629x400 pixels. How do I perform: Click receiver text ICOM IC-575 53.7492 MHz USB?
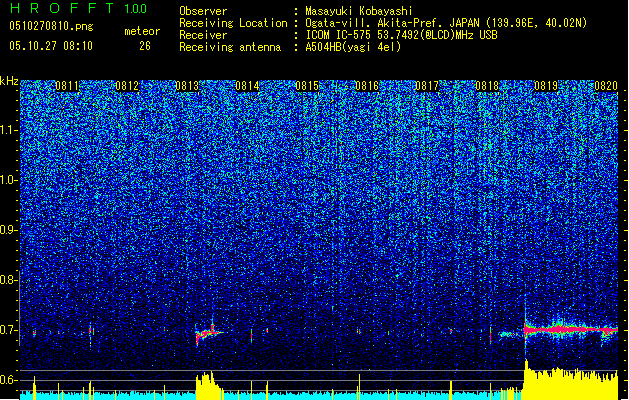(x=401, y=35)
